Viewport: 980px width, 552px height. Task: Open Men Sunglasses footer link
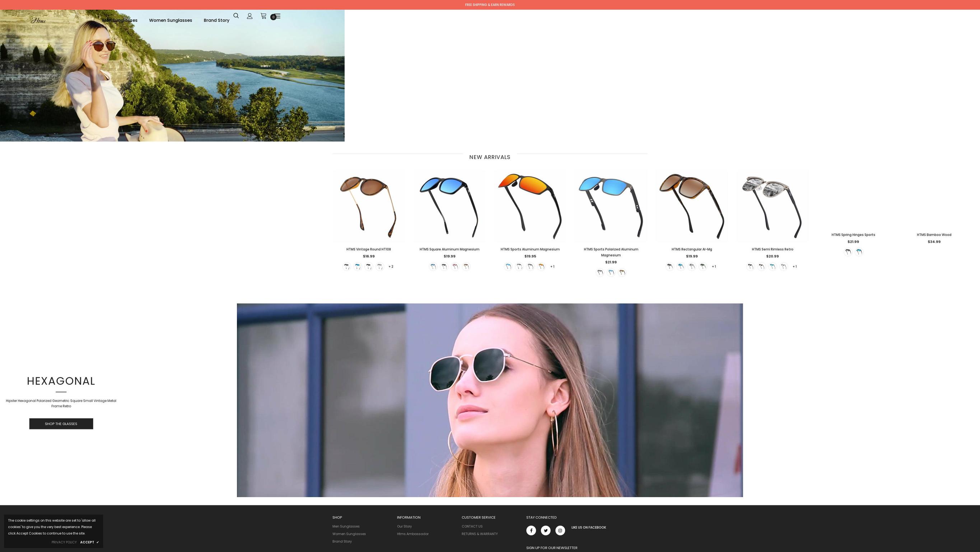[346, 527]
